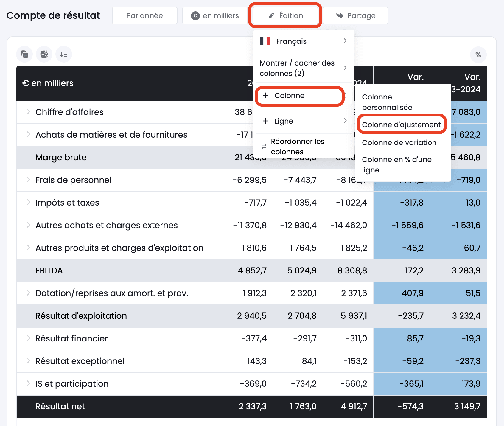Viewport: 504px width, 426px height.
Task: Open the Édition menu
Action: (x=285, y=15)
